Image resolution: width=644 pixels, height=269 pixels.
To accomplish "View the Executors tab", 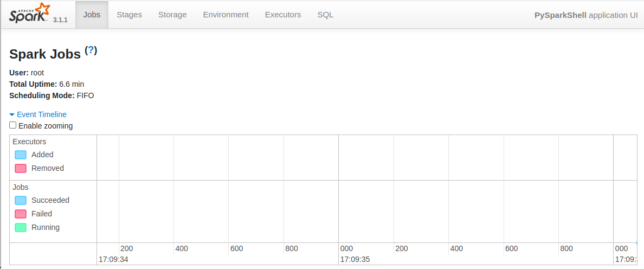I will tap(283, 15).
